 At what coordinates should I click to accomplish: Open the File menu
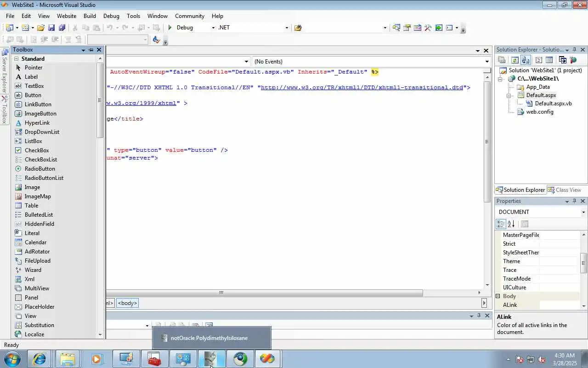click(x=10, y=16)
